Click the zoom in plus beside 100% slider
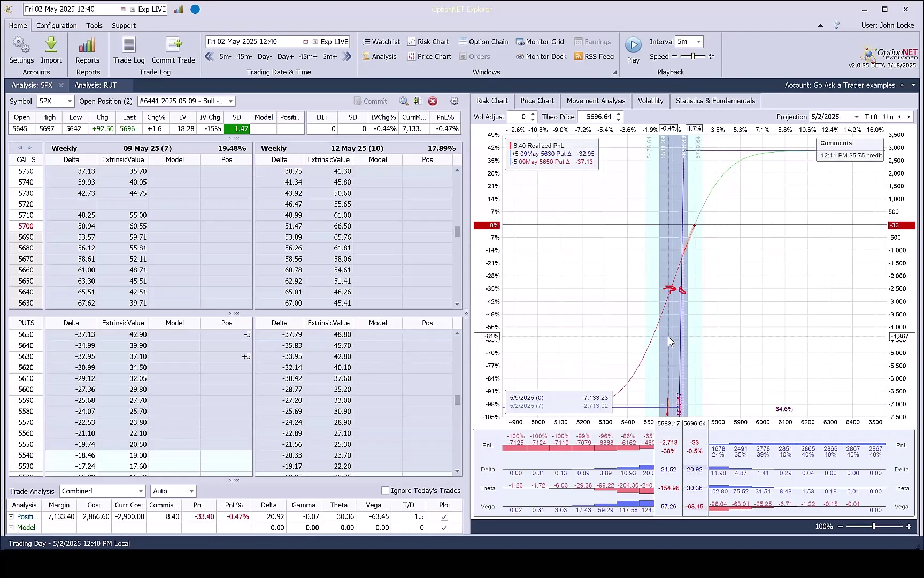The image size is (924, 578). pyautogui.click(x=908, y=527)
